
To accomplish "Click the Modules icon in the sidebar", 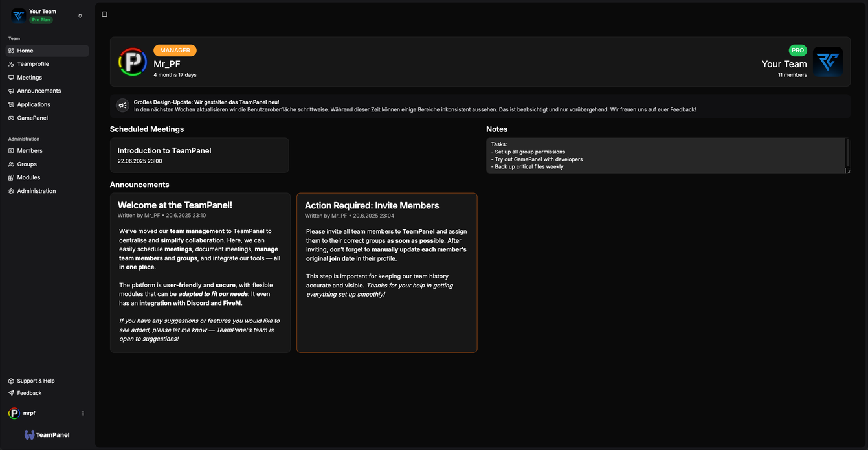I will 11,177.
